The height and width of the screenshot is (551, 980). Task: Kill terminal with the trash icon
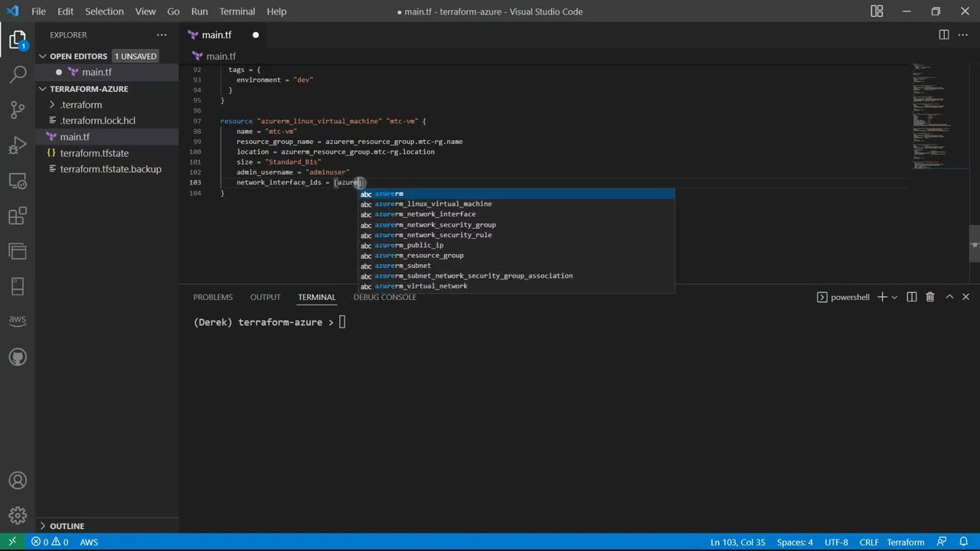[x=930, y=297]
